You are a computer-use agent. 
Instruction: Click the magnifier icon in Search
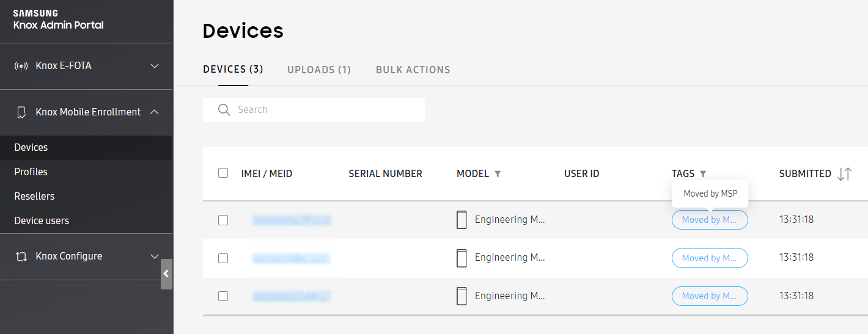(x=224, y=110)
